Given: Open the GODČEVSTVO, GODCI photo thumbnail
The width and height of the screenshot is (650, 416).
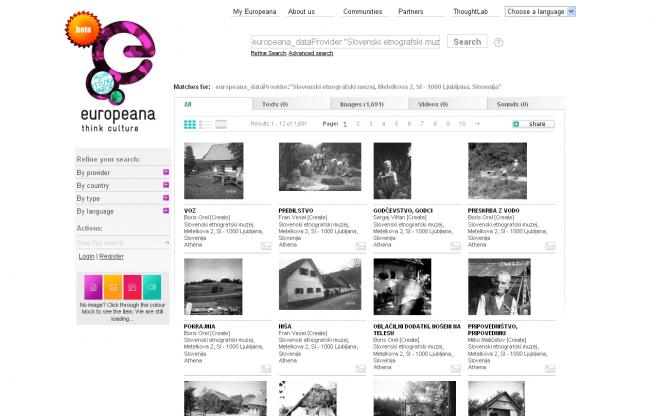Looking at the screenshot, I should click(x=392, y=171).
